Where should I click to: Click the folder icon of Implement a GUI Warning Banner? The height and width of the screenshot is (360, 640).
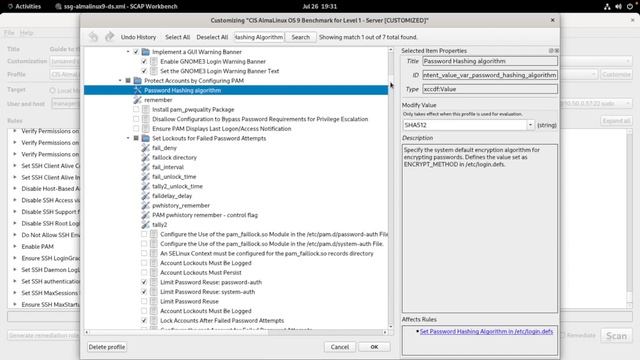145,52
